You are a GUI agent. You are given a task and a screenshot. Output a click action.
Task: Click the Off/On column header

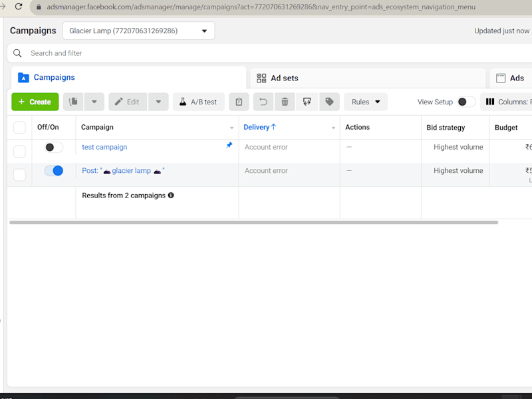(48, 127)
